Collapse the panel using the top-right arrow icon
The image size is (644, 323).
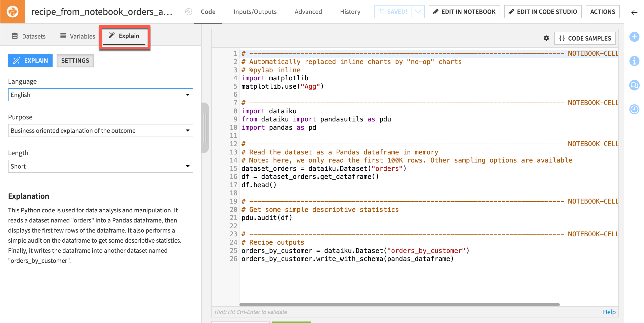click(x=634, y=13)
